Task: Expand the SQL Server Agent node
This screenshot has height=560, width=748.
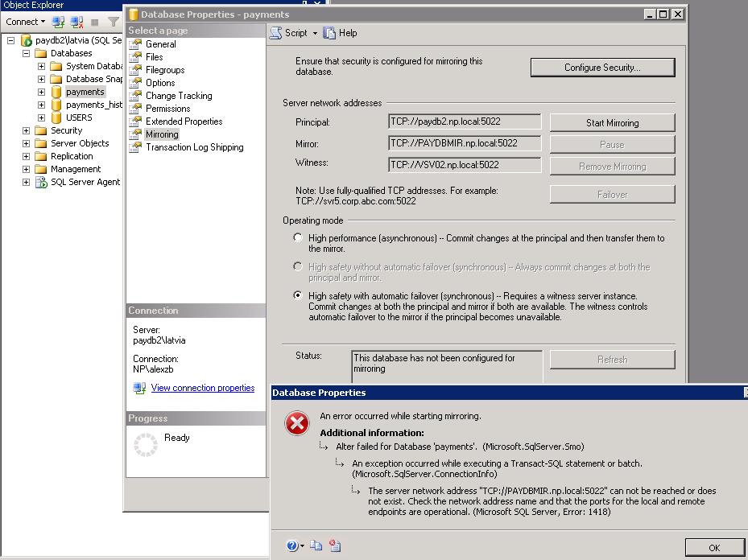Action: 27,182
